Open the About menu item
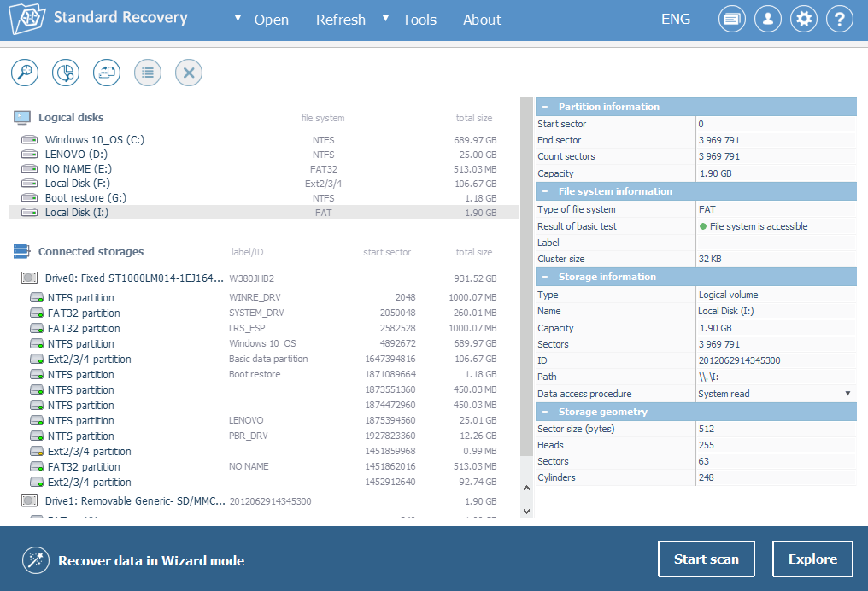The image size is (868, 591). [482, 20]
